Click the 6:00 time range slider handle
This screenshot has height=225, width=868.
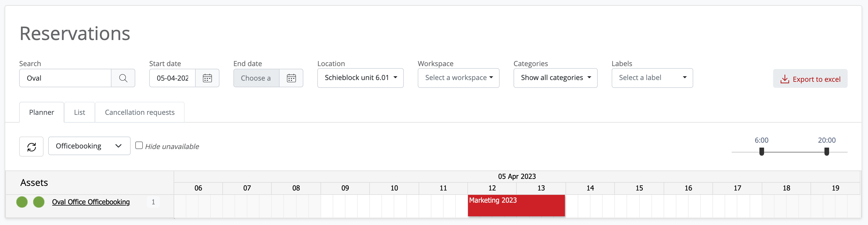click(x=761, y=152)
